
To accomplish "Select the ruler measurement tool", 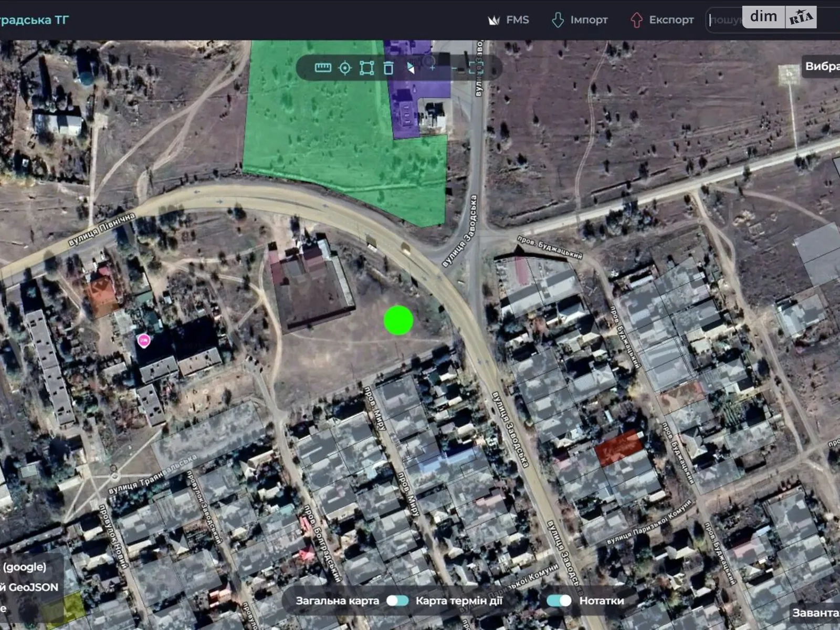I will 323,68.
